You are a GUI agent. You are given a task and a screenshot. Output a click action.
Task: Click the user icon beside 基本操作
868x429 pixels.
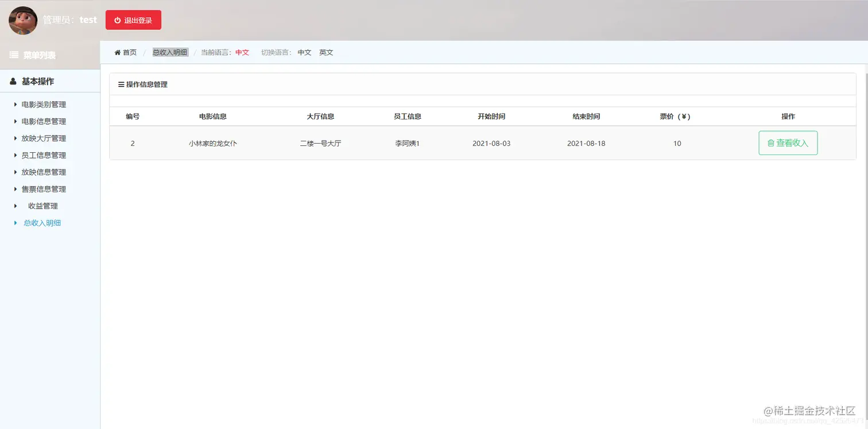13,82
